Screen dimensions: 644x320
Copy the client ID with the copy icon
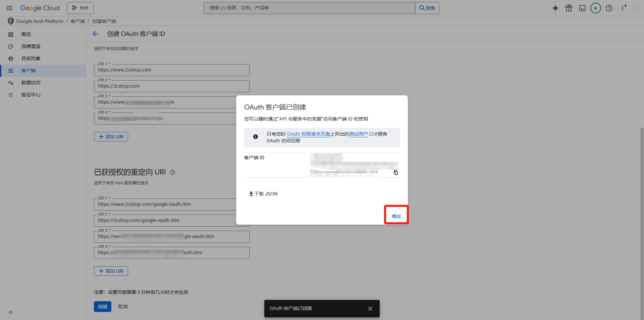pos(396,173)
